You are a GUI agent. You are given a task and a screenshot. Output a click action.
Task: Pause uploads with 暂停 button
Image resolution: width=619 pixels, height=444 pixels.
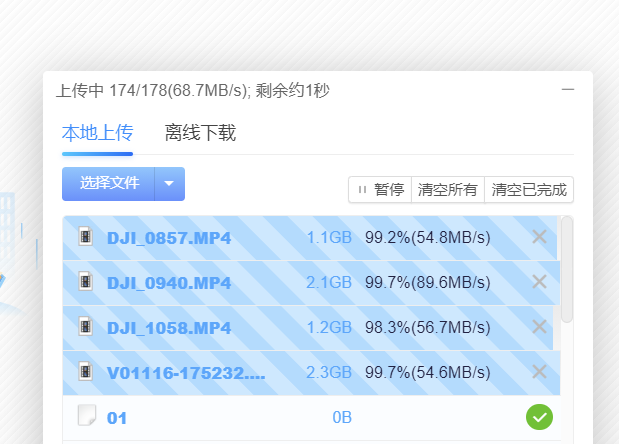tap(380, 190)
